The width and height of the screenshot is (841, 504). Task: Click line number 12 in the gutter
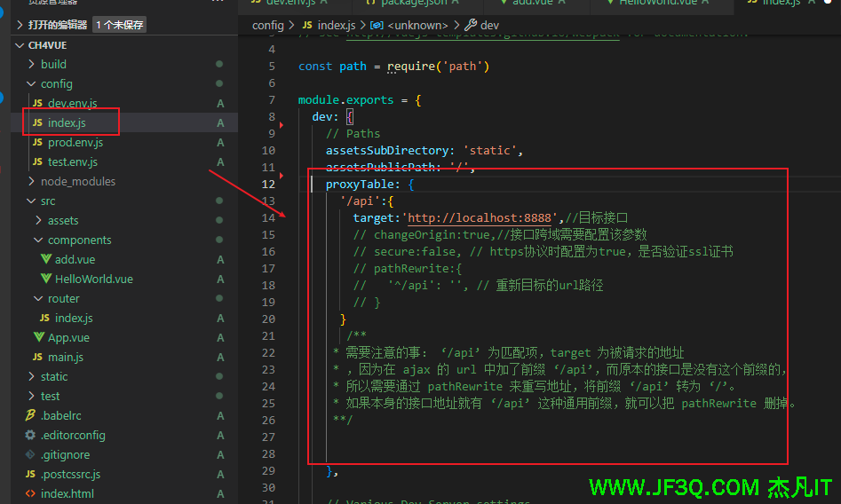[x=269, y=184]
